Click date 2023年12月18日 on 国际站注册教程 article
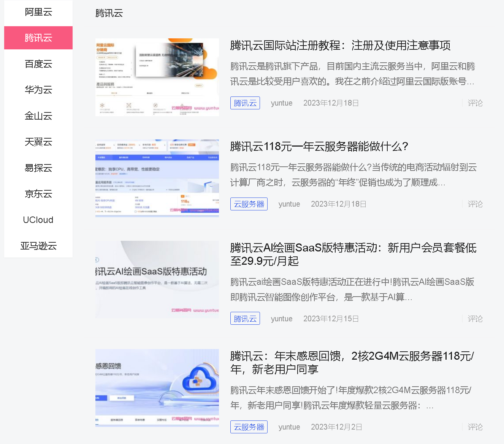 (331, 103)
